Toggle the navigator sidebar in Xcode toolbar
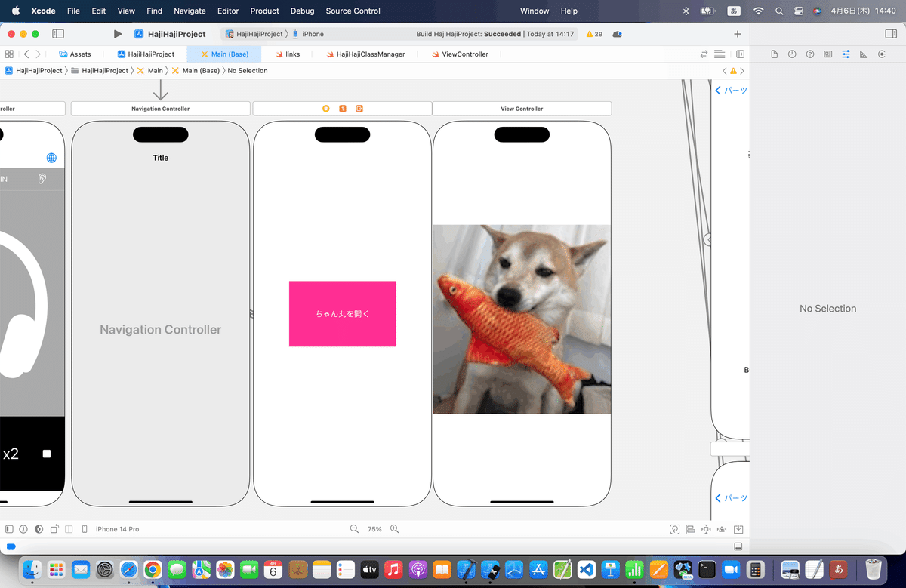 tap(58, 34)
